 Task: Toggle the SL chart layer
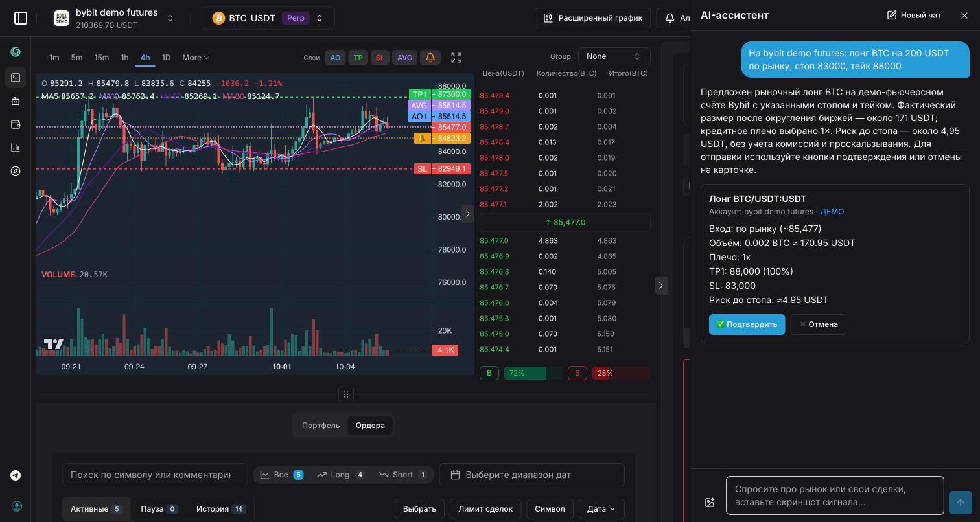tap(380, 58)
